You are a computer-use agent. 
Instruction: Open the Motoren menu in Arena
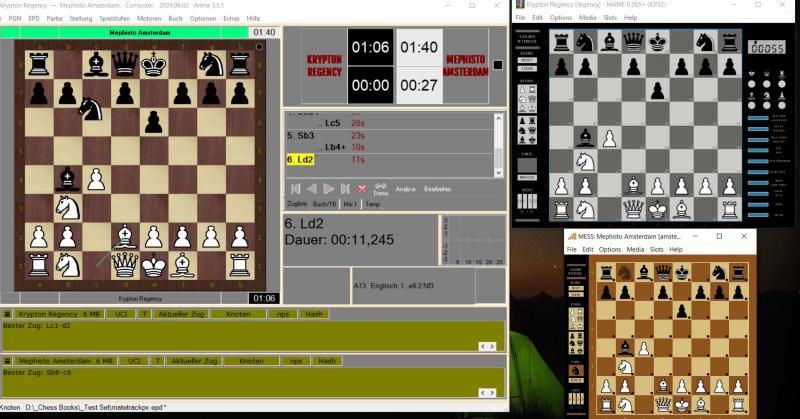pos(149,18)
